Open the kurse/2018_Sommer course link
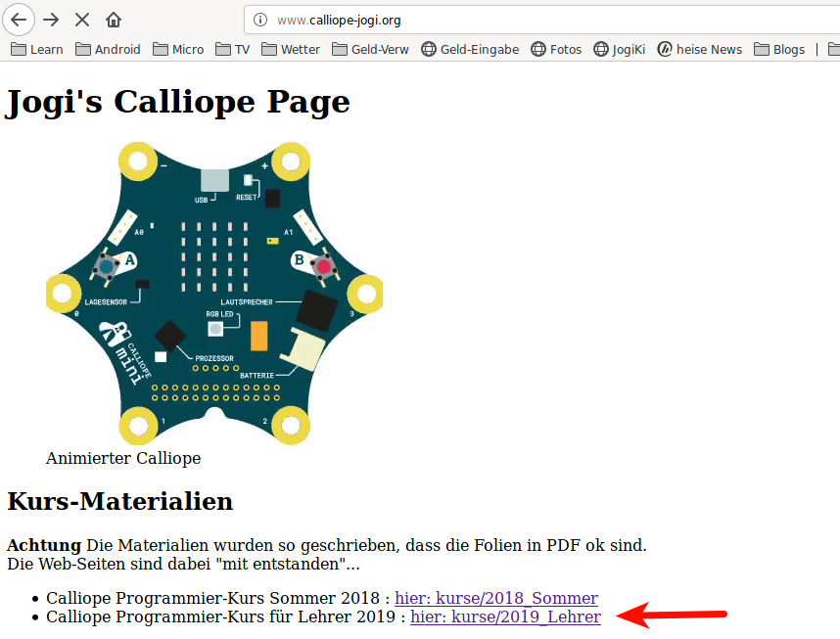The image size is (840, 639). [496, 598]
